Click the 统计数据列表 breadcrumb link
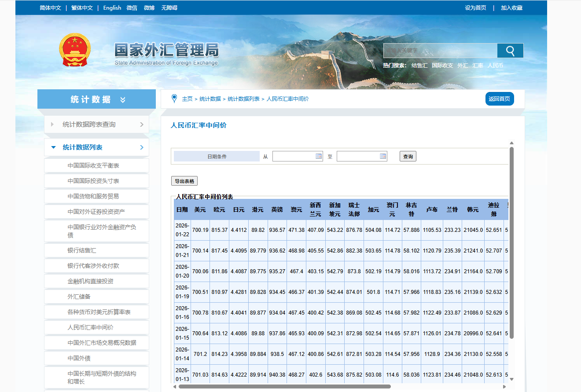The image size is (581, 392). (x=243, y=99)
